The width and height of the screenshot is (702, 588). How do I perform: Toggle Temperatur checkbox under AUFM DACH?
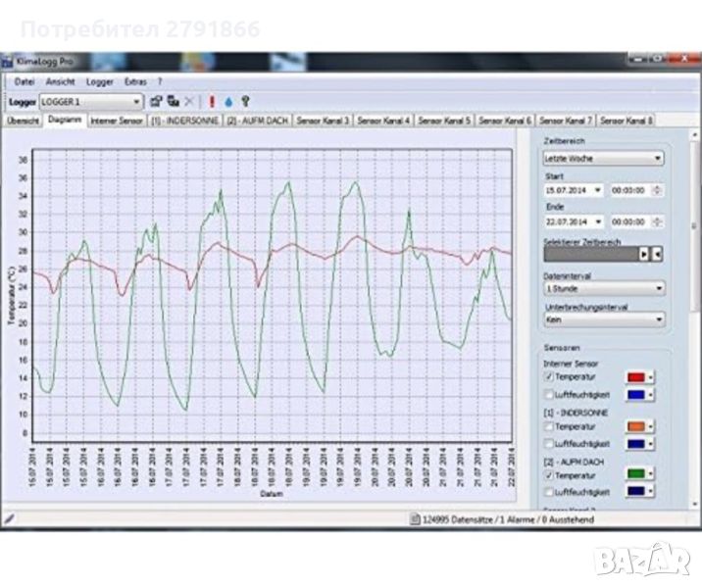click(549, 473)
